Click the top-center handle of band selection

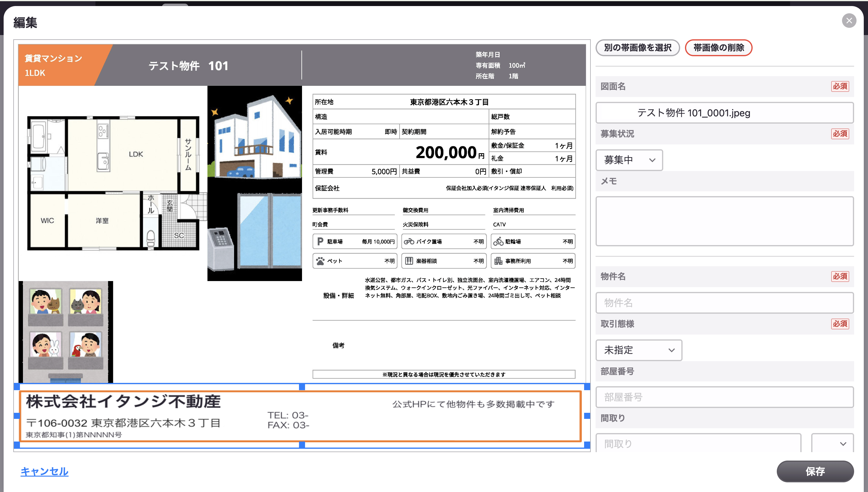point(302,387)
